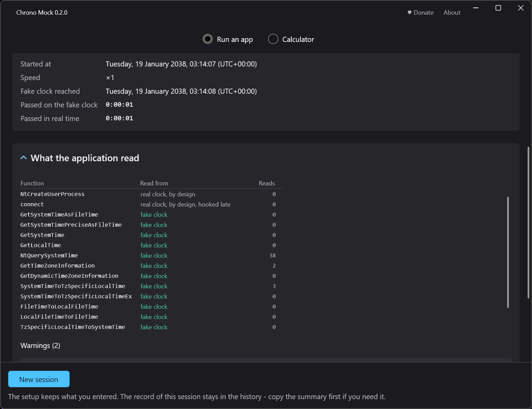Viewport: 532px width, 409px height.
Task: Open the About page
Action: tap(452, 13)
